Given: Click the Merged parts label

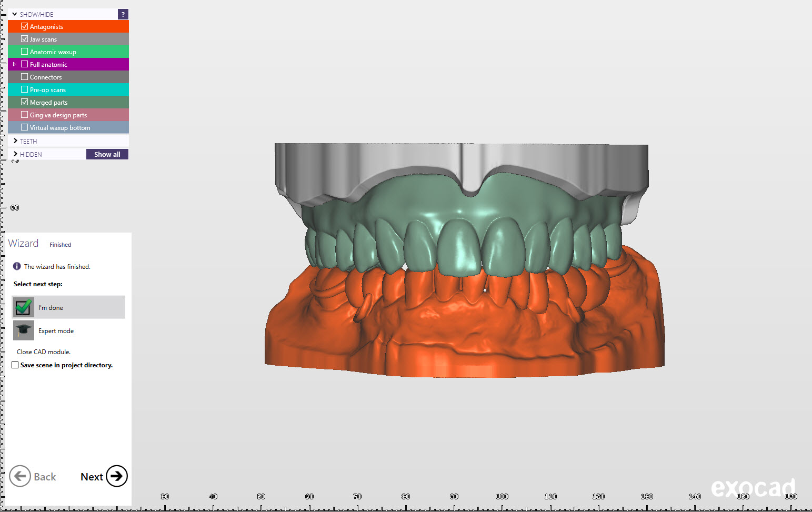Looking at the screenshot, I should click(49, 103).
